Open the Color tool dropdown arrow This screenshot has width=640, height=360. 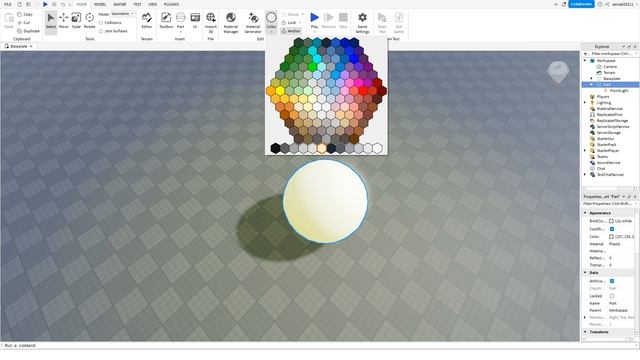[271, 31]
